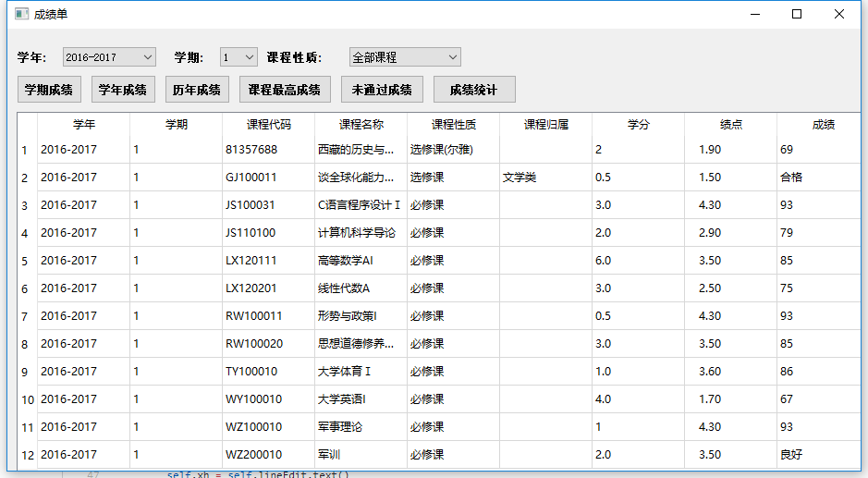Click course code cell TY100010

point(268,371)
